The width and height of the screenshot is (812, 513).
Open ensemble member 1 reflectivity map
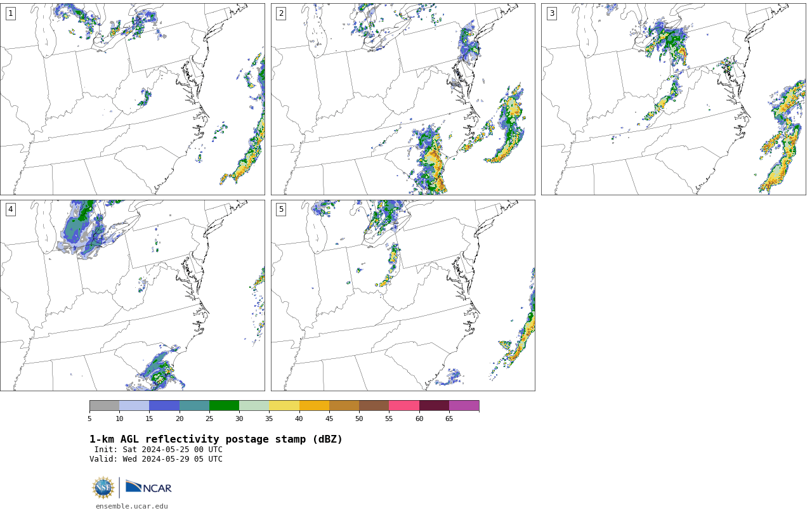[x=133, y=99]
